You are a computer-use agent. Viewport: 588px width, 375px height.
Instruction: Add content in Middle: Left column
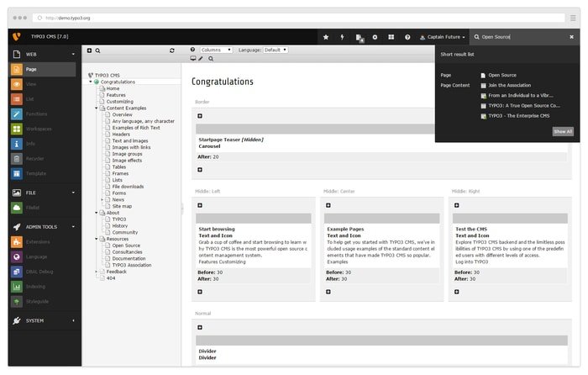(x=200, y=205)
